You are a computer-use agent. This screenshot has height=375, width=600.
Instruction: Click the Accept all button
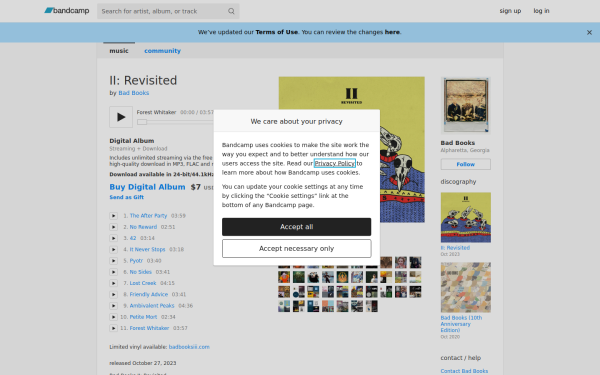297,227
